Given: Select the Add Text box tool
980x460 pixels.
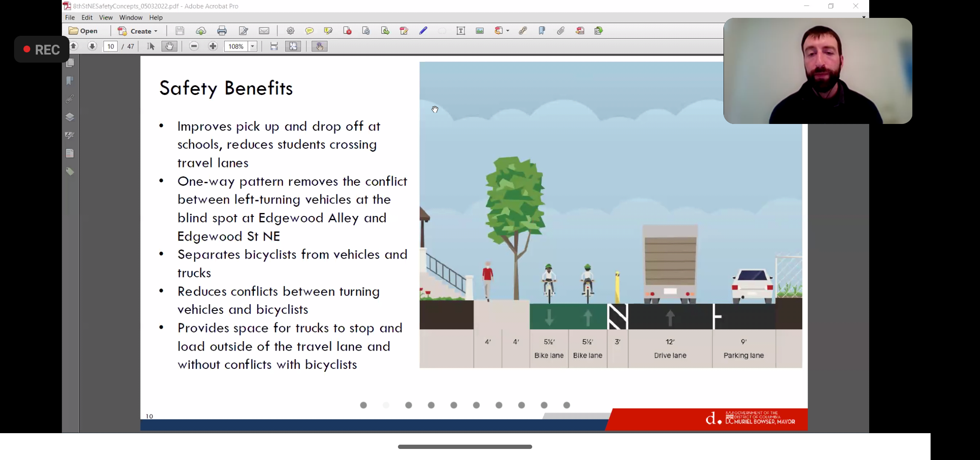Looking at the screenshot, I should 461,31.
